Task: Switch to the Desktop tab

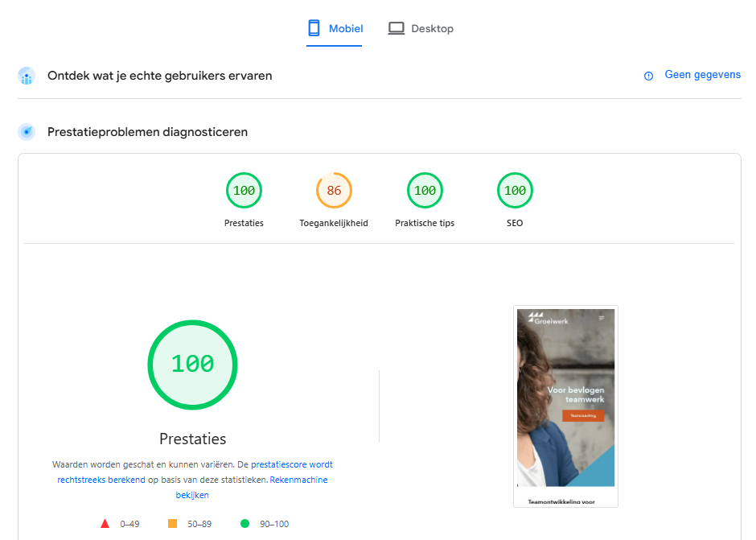Action: tap(421, 29)
